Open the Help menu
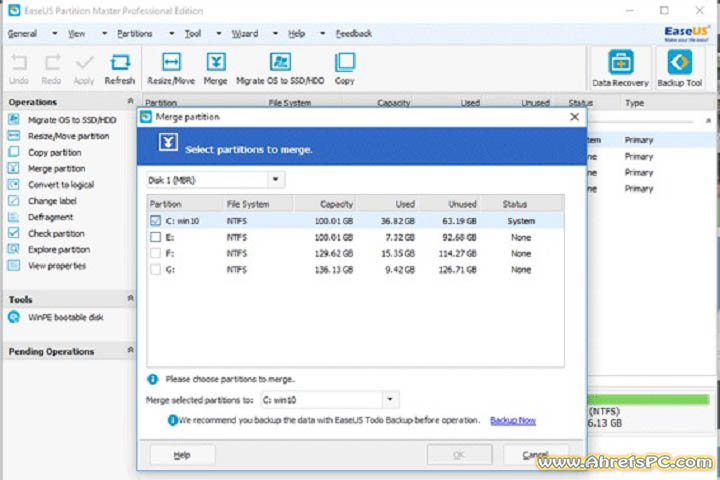 pos(296,34)
